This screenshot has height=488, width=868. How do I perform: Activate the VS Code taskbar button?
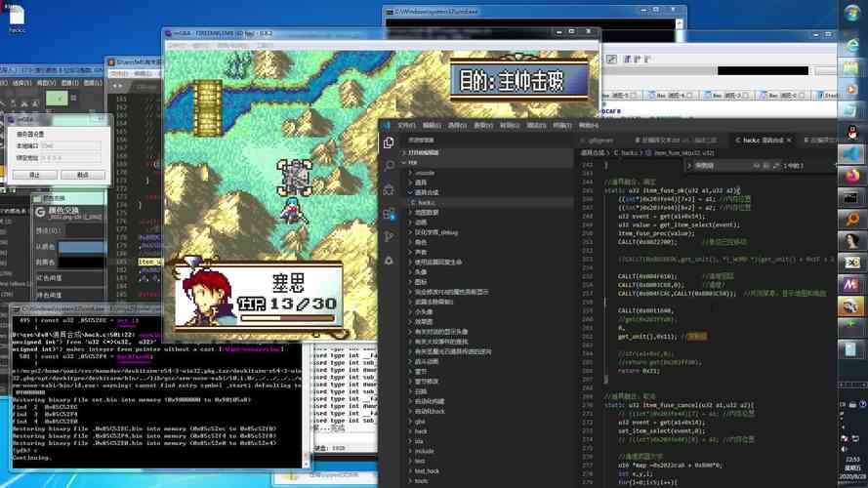[852, 153]
